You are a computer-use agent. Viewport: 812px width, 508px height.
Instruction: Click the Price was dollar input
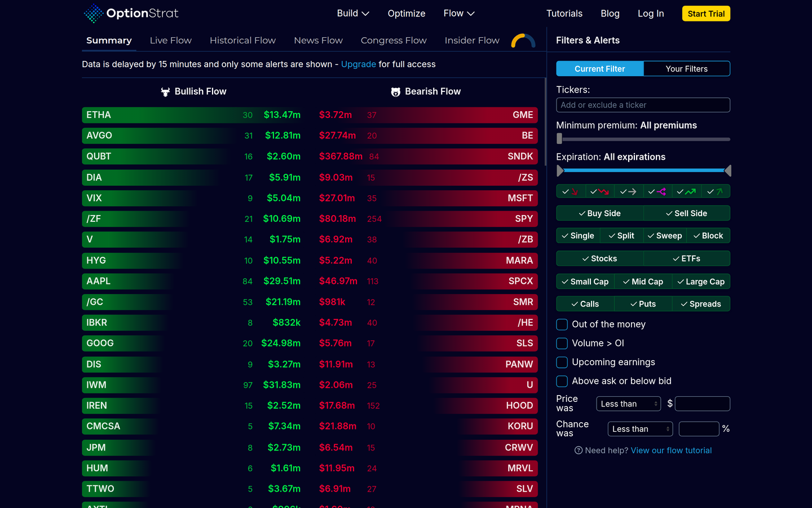tap(703, 404)
